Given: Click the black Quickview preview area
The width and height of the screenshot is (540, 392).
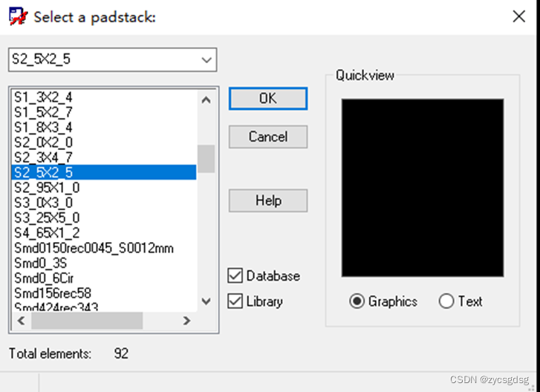Looking at the screenshot, I should click(422, 188).
